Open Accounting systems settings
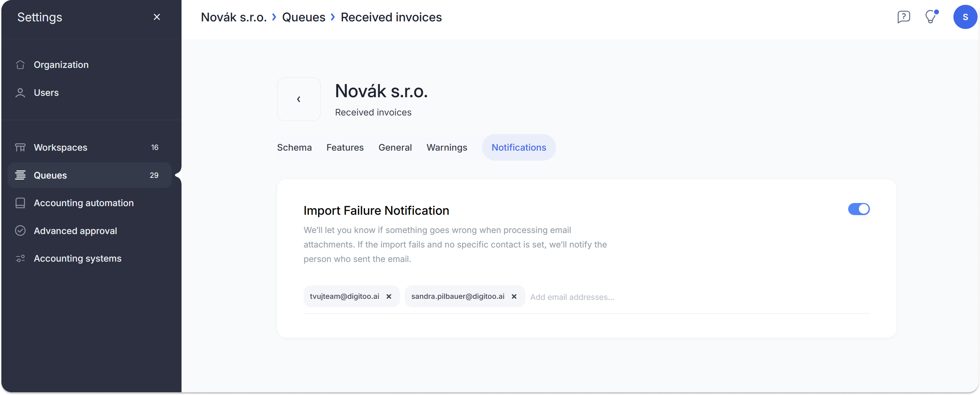 [77, 259]
